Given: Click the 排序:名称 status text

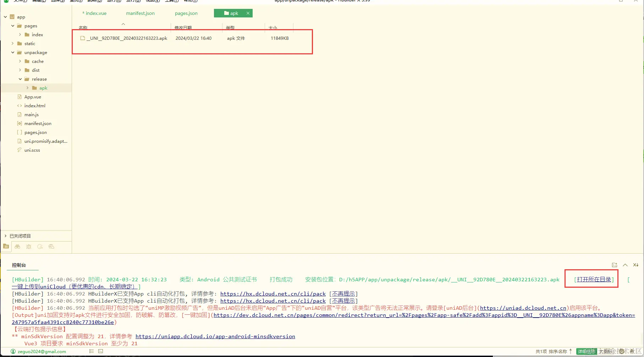Looking at the screenshot, I should 558,351.
